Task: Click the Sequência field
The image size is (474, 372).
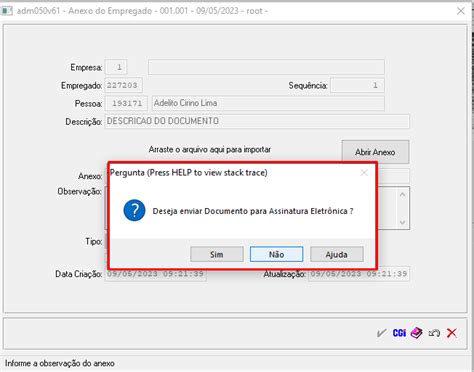Action: (x=357, y=85)
